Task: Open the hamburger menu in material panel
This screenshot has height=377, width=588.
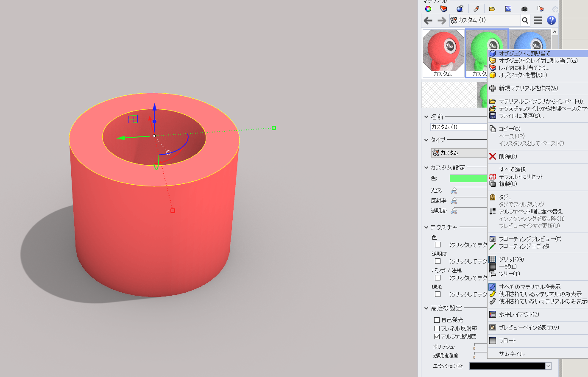Action: point(538,20)
